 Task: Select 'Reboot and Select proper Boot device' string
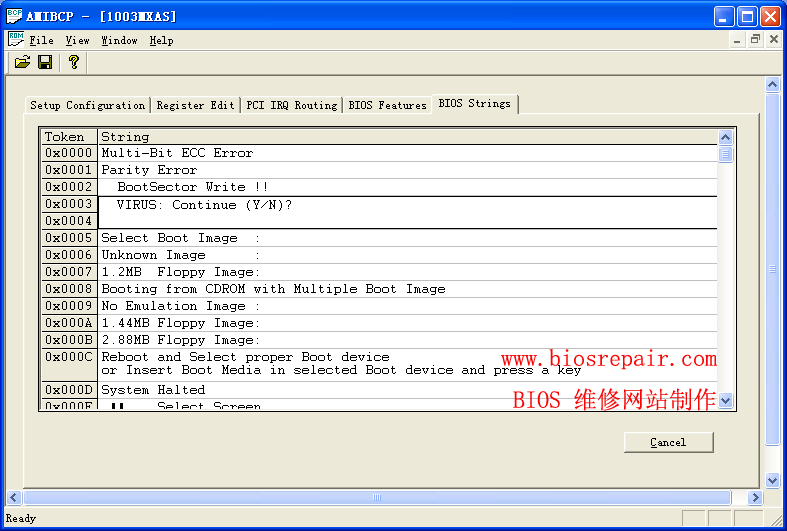[x=245, y=357]
